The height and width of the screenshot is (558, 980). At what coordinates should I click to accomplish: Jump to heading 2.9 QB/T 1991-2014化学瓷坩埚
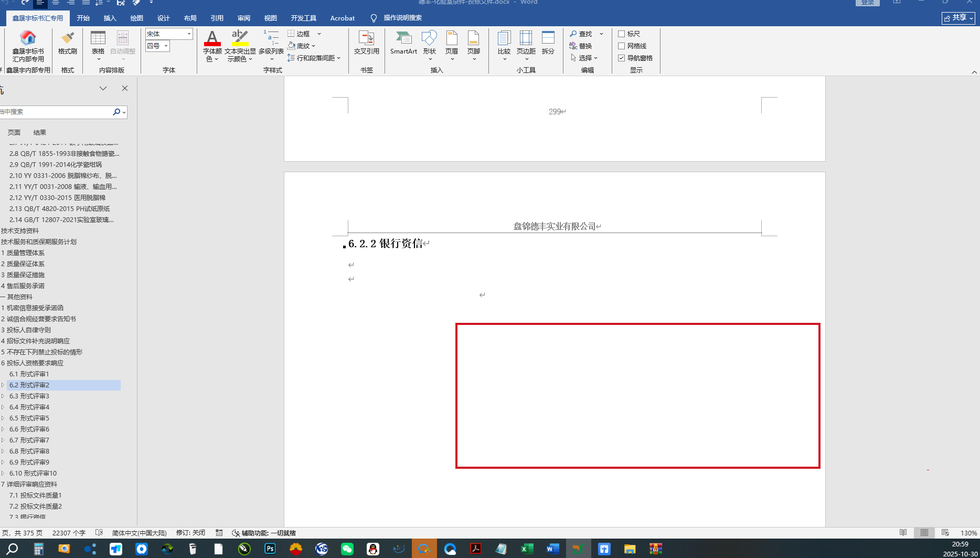coord(56,164)
